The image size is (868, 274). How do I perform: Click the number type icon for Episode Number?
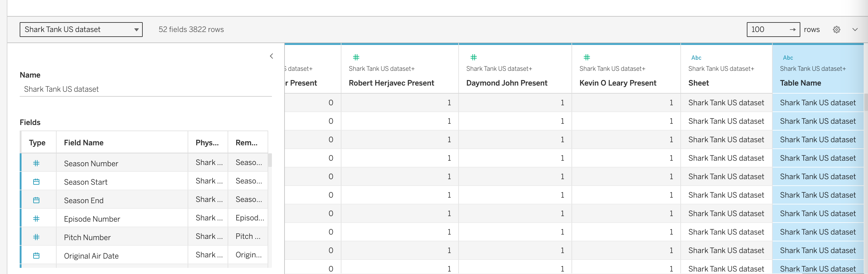(x=36, y=219)
